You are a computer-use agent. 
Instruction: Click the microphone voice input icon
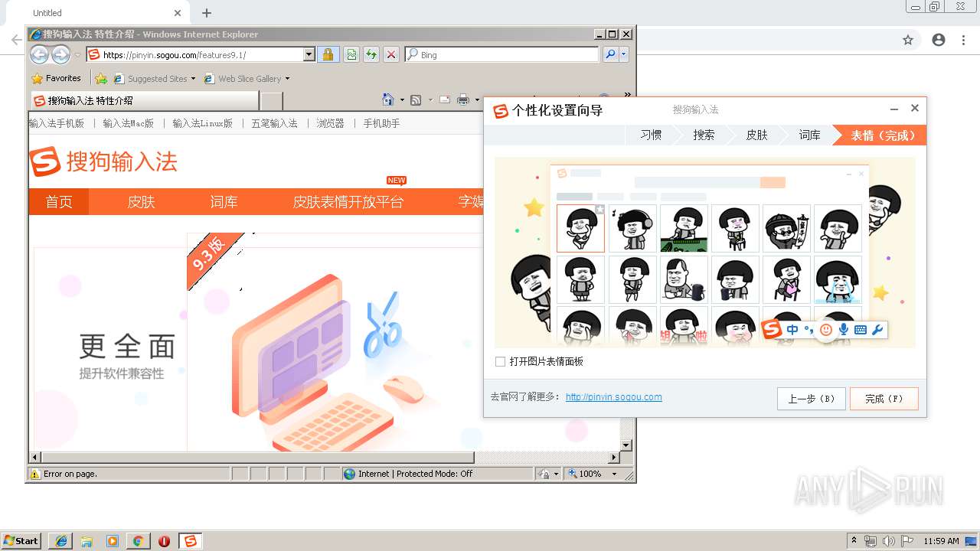(x=844, y=330)
